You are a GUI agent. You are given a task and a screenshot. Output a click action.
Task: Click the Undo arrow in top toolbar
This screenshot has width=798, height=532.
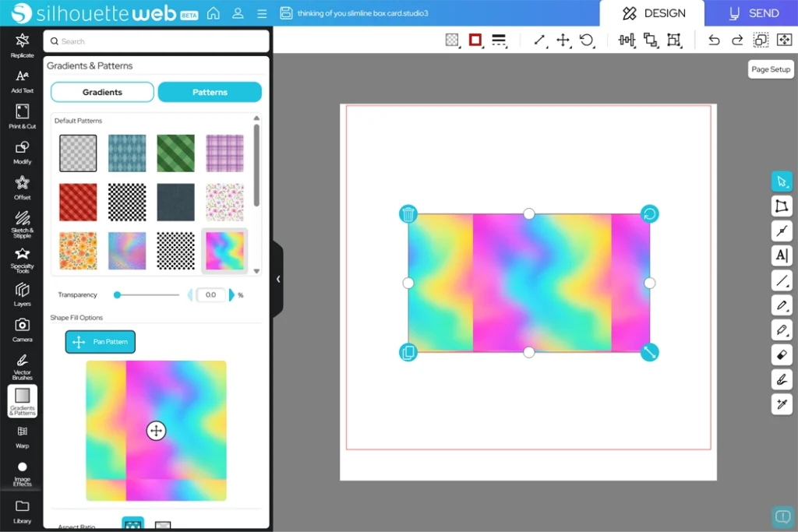click(x=713, y=40)
